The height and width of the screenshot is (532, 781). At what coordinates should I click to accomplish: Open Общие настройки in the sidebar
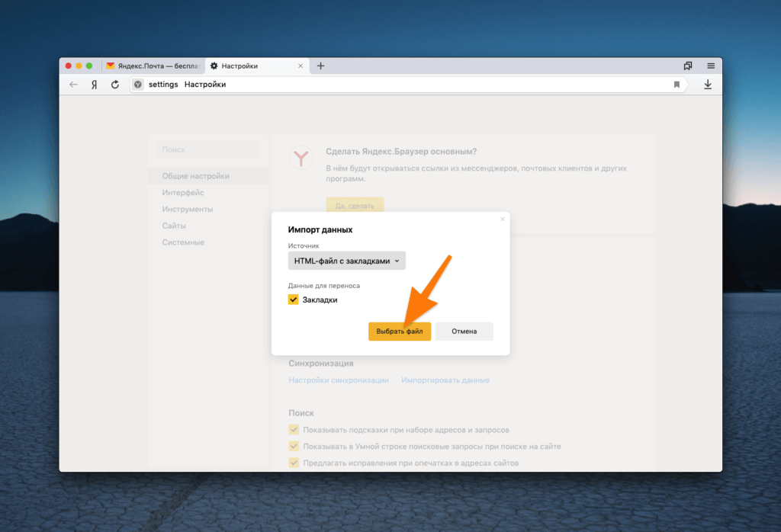[x=208, y=176]
